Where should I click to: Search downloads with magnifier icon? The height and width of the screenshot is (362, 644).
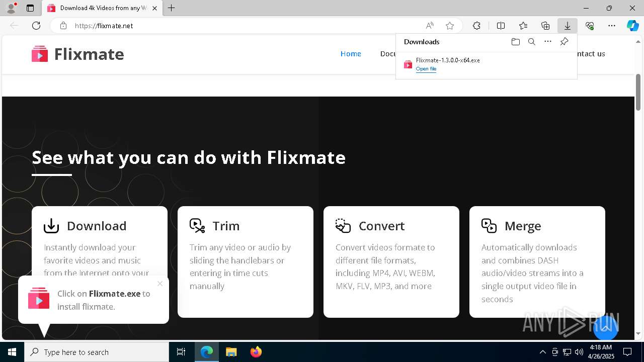point(532,42)
